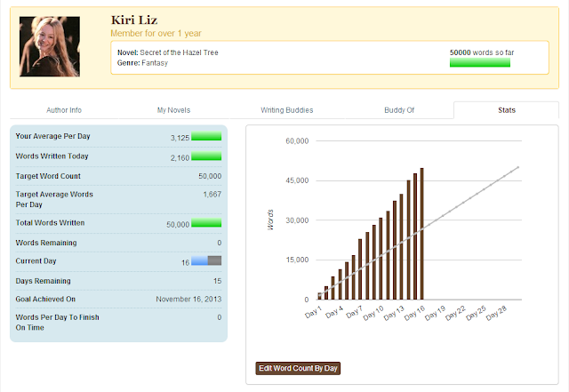The width and height of the screenshot is (569, 392).
Task: Click the Day 28 axis label
Action: coord(496,313)
